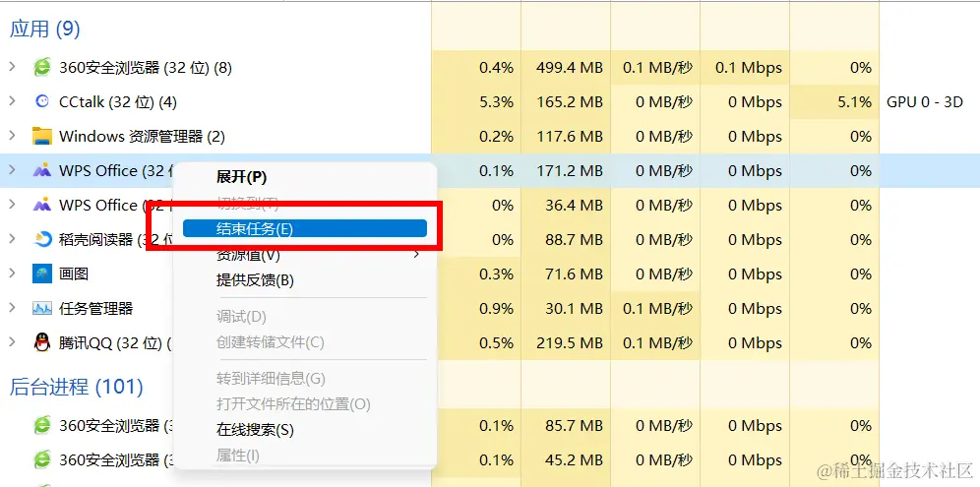The image size is (980, 487).
Task: Expand the 稻壳阅读器 row chevron
Action: click(x=12, y=239)
